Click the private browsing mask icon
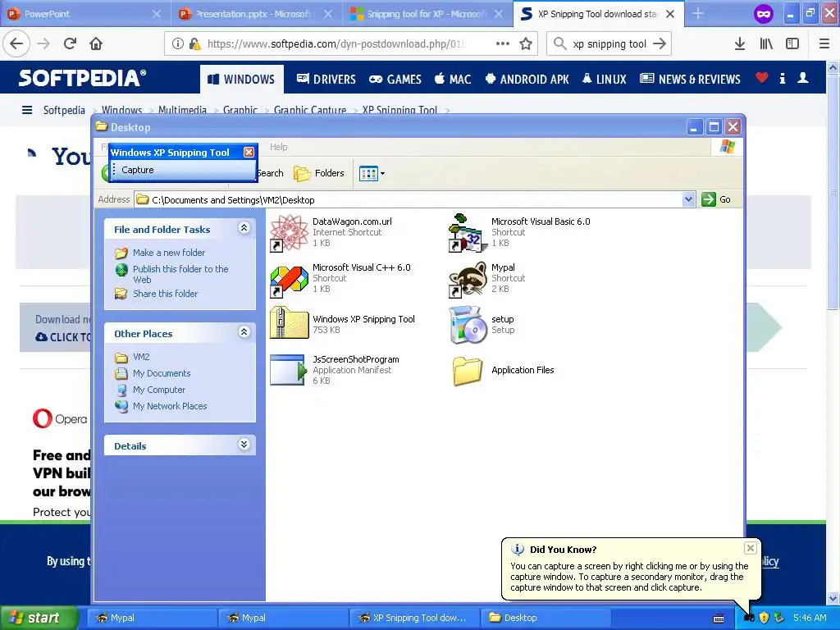840x630 pixels. pyautogui.click(x=764, y=14)
